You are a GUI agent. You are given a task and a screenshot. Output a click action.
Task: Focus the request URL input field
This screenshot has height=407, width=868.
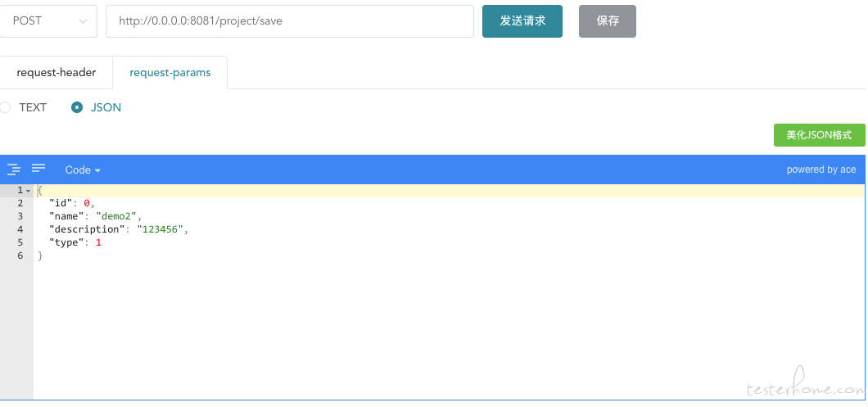[x=290, y=21]
